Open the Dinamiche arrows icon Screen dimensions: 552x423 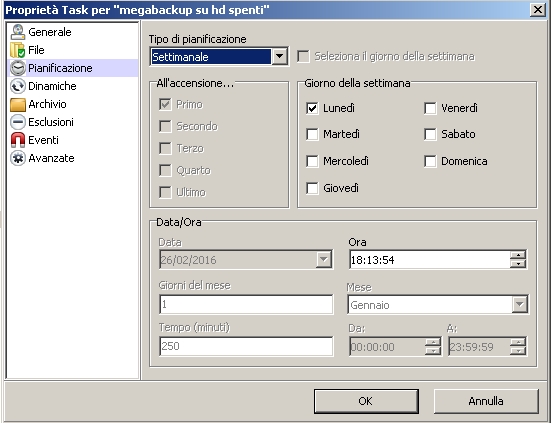tap(18, 86)
